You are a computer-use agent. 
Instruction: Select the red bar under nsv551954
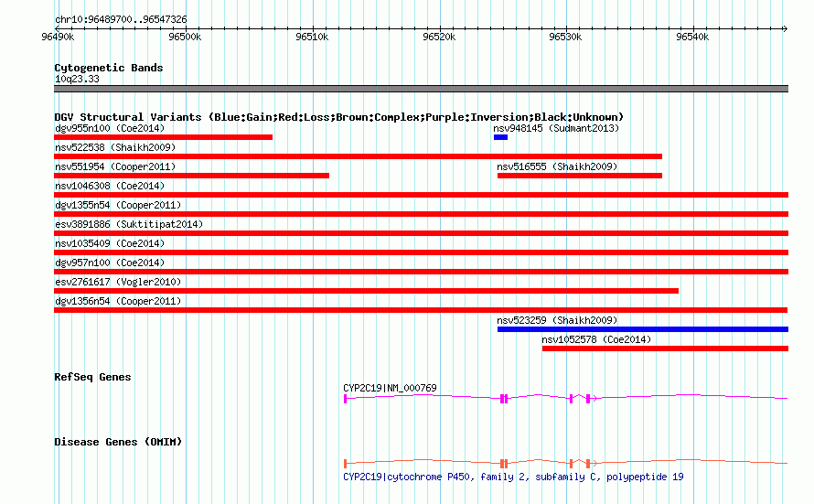click(x=191, y=176)
